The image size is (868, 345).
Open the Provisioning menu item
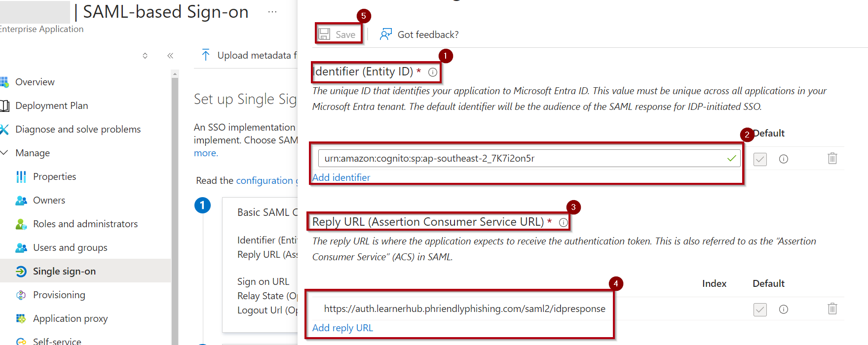(59, 295)
